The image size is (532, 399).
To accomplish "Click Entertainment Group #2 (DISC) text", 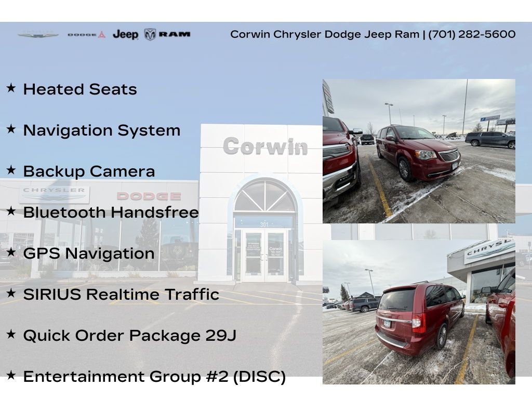I will (154, 377).
